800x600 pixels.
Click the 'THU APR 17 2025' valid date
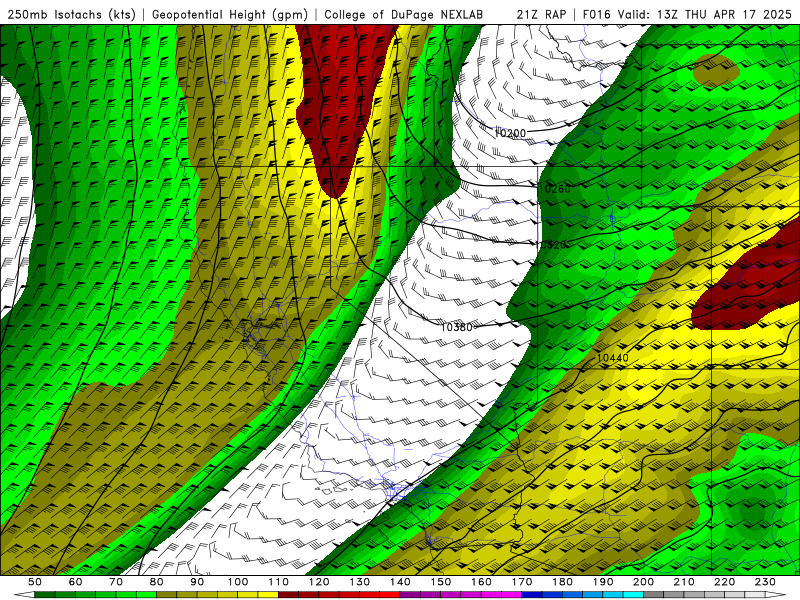pos(738,14)
